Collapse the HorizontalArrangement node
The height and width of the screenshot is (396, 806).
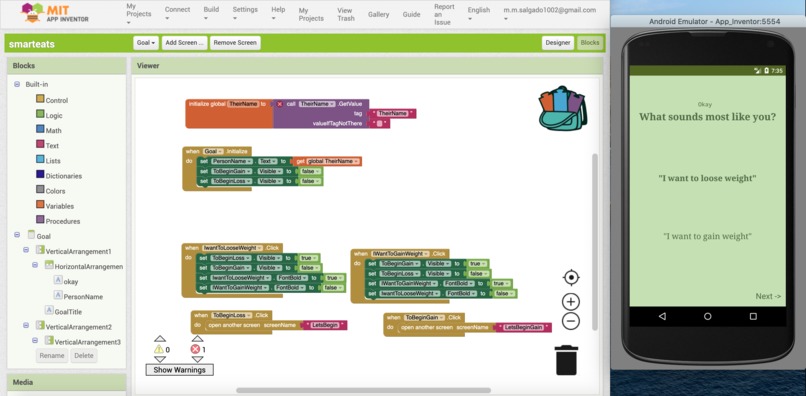tap(35, 265)
